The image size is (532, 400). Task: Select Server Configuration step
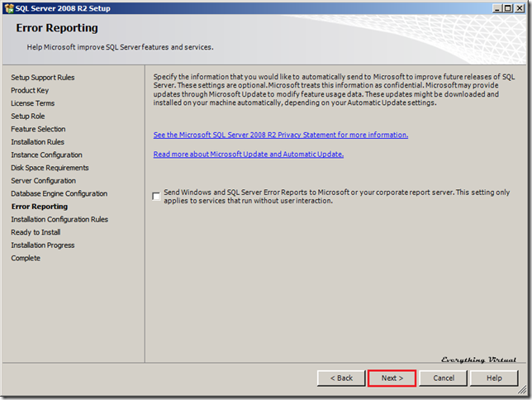coord(44,181)
